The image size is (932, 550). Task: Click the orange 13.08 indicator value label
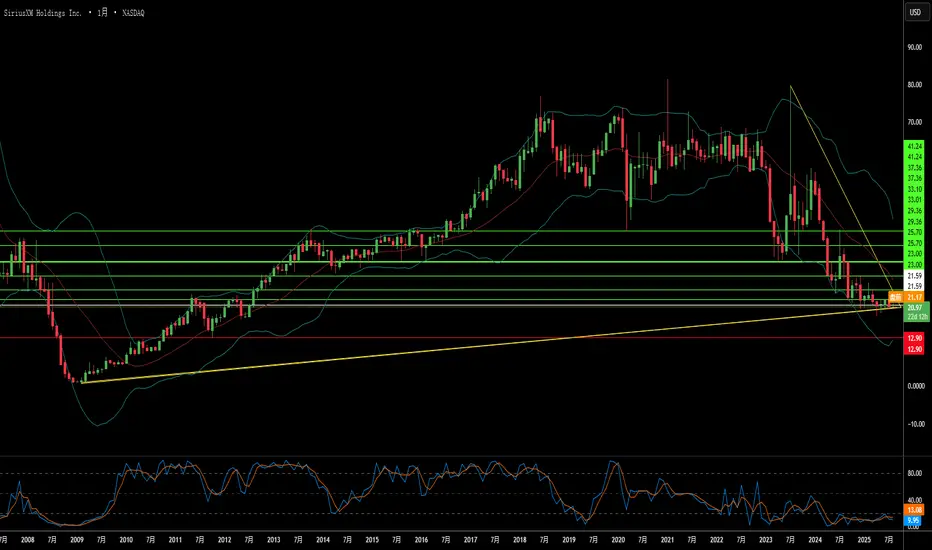click(x=913, y=510)
